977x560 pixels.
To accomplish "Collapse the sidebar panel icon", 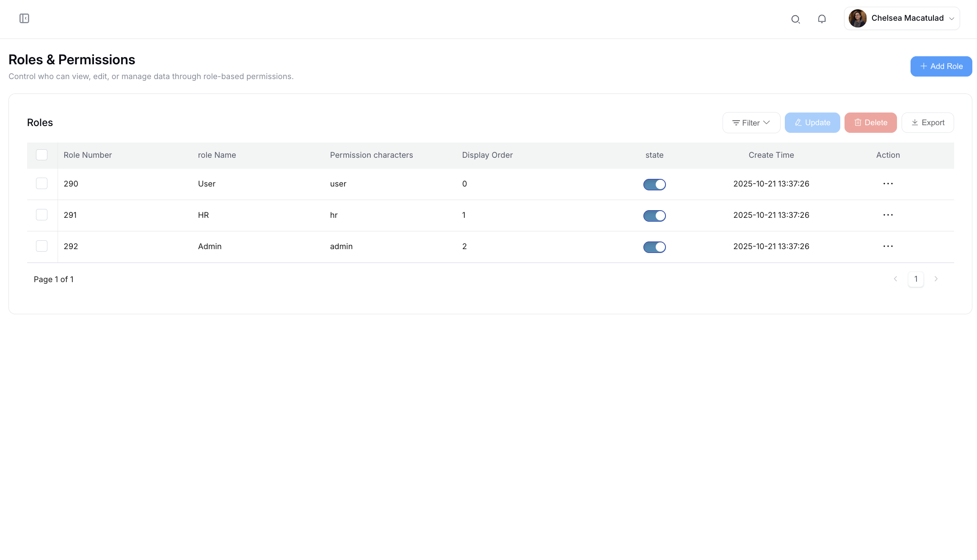I will [24, 19].
